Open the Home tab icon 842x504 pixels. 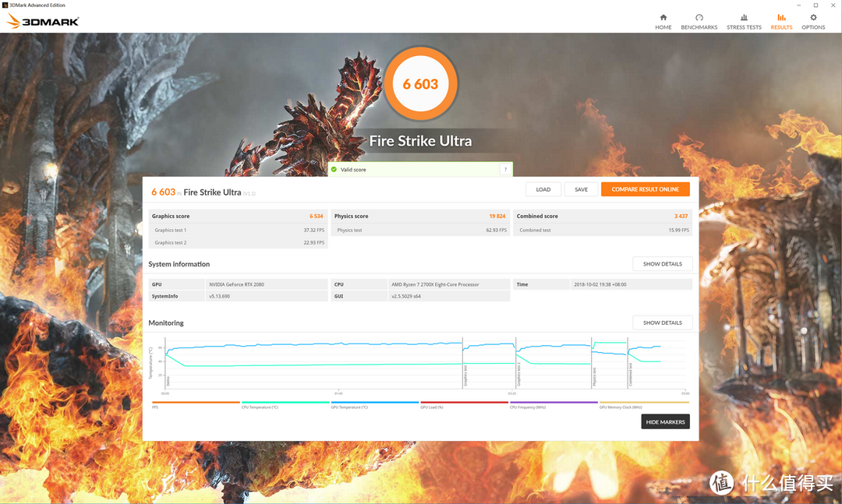pos(663,18)
